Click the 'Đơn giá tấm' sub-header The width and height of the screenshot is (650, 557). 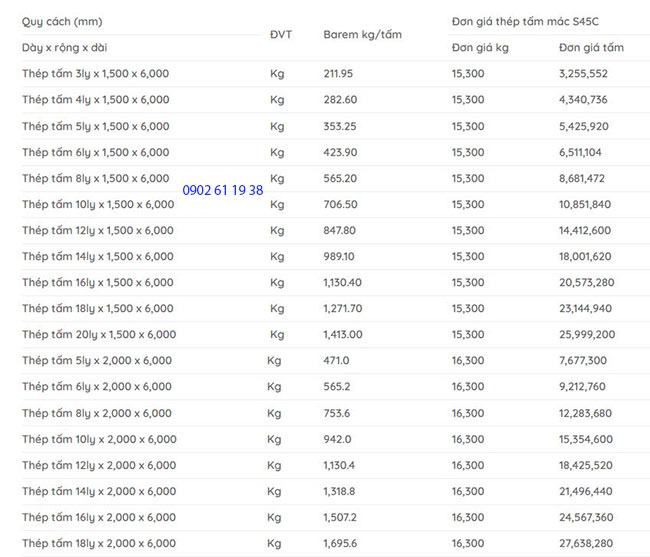click(x=591, y=47)
